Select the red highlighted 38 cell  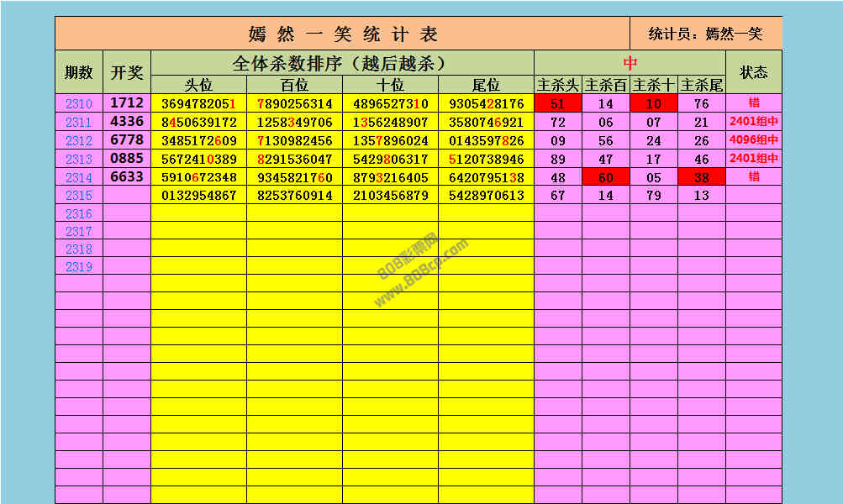(701, 177)
